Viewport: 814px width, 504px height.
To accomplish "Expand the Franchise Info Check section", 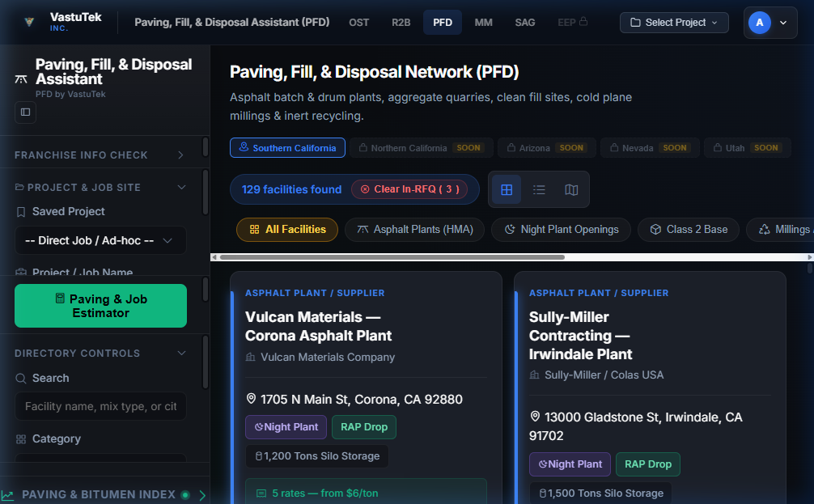I will click(x=100, y=155).
